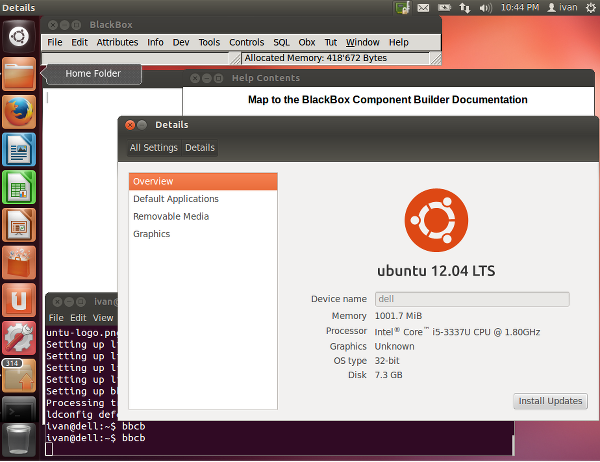Expand the network indicator menu
600x462 pixels.
tap(466, 8)
